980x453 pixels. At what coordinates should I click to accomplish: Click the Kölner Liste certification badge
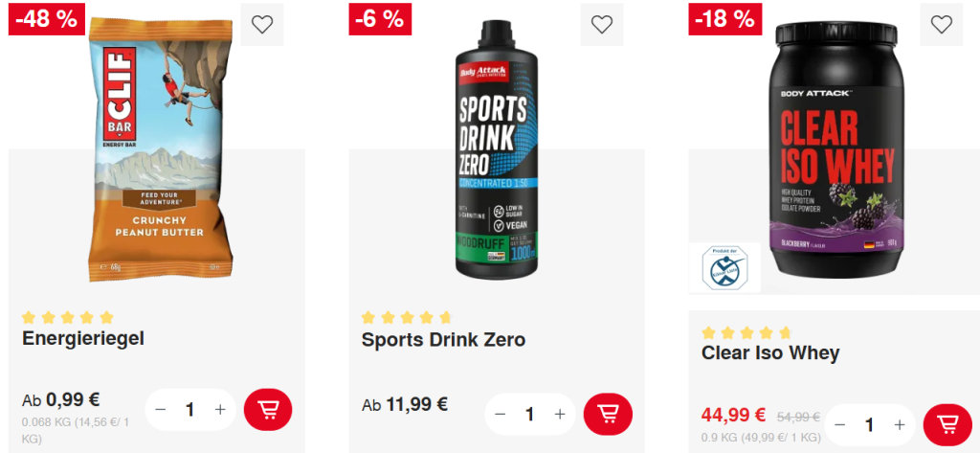click(x=724, y=267)
